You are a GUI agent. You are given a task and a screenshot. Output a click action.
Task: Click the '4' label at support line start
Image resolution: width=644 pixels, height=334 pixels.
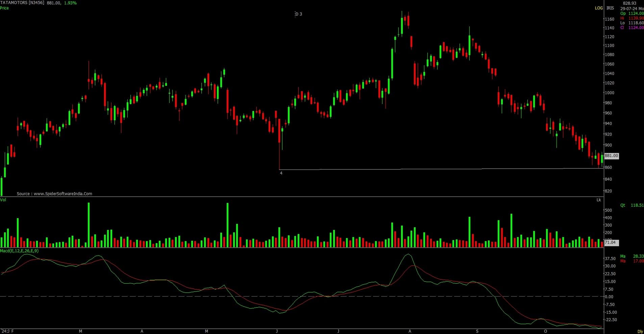coord(281,173)
